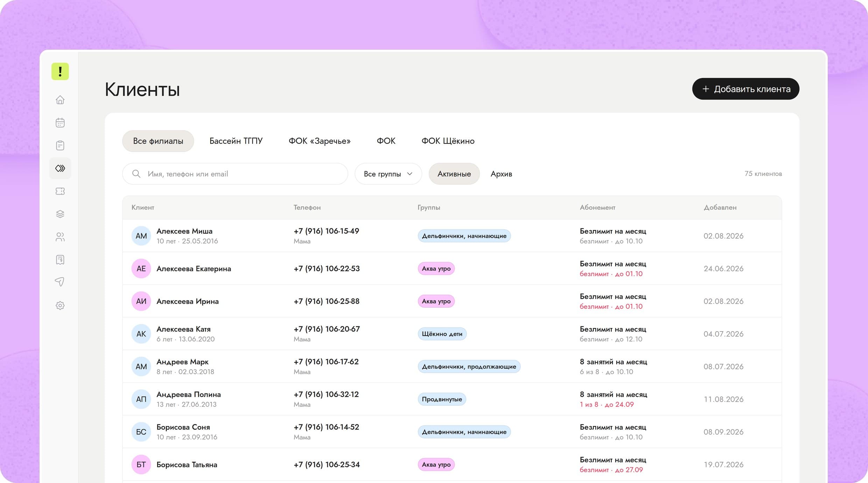Click БТ avatar of Борисова Татьяна
The width and height of the screenshot is (868, 483).
[141, 464]
